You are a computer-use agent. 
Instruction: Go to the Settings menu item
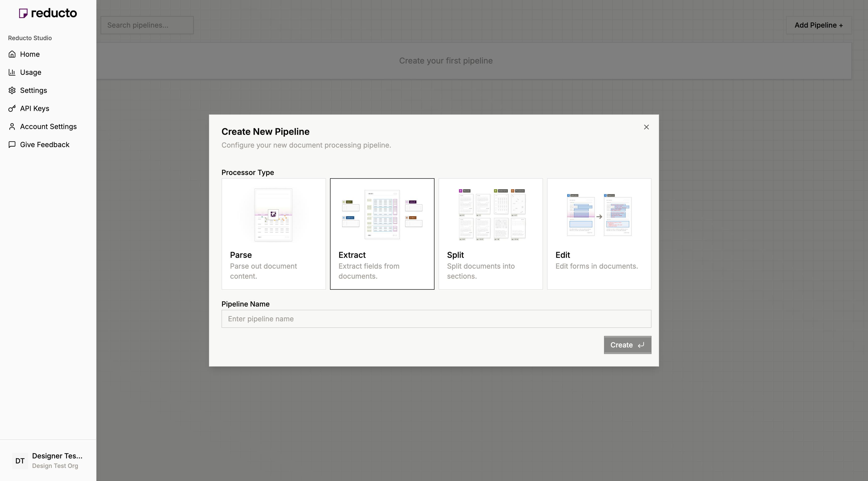tap(48, 90)
